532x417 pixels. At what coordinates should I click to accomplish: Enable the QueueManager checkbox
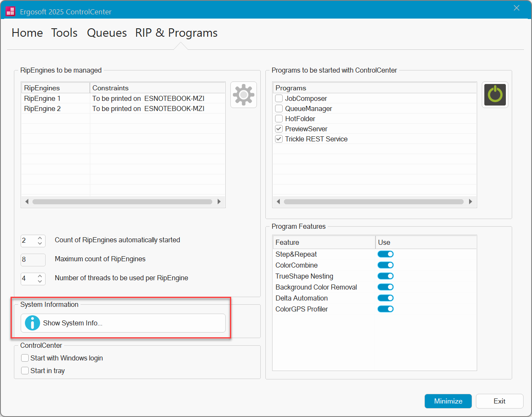tap(279, 108)
